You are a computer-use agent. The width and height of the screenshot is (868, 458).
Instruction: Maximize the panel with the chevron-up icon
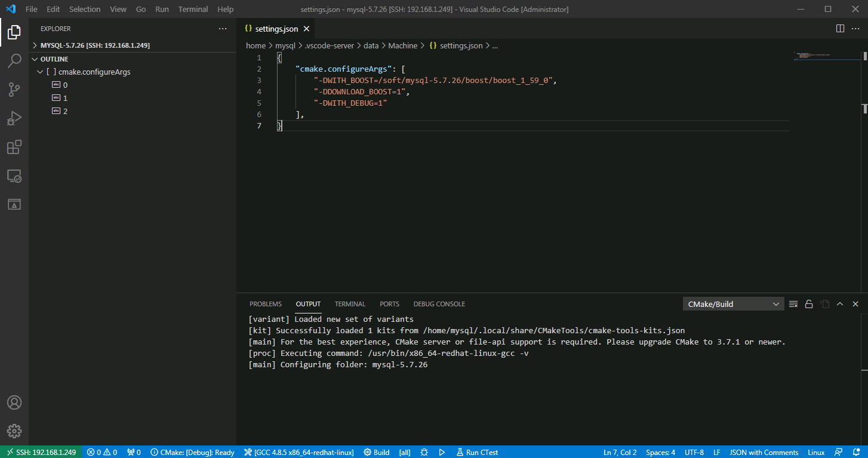click(840, 304)
